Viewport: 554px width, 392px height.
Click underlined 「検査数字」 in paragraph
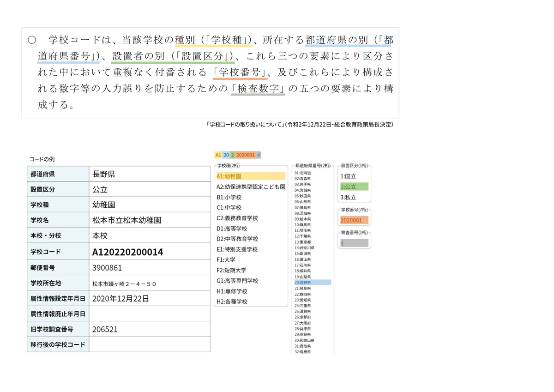point(258,88)
